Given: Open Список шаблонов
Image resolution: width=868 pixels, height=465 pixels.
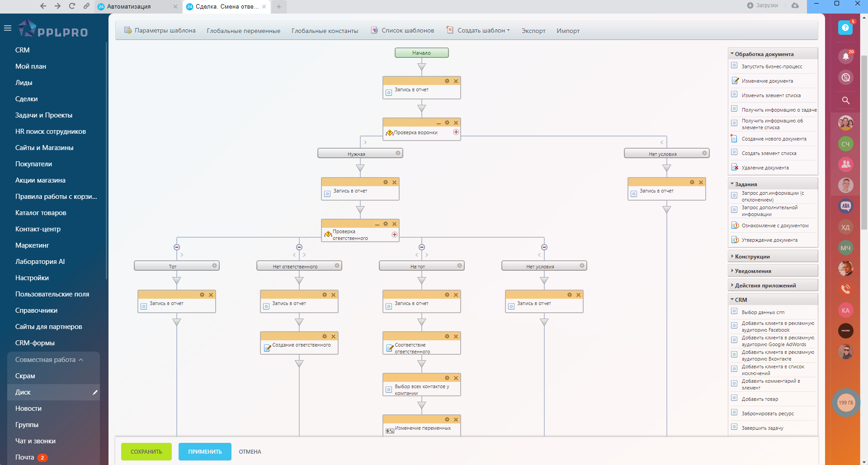Looking at the screenshot, I should pyautogui.click(x=402, y=30).
